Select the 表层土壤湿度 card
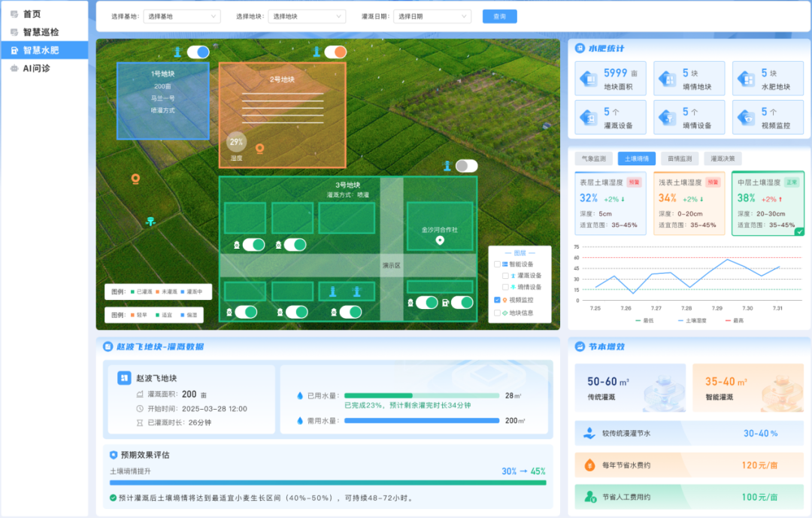This screenshot has height=518, width=812. coord(611,204)
